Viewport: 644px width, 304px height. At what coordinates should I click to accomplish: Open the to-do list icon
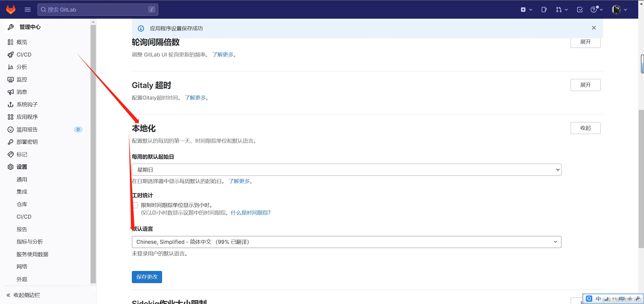point(580,10)
